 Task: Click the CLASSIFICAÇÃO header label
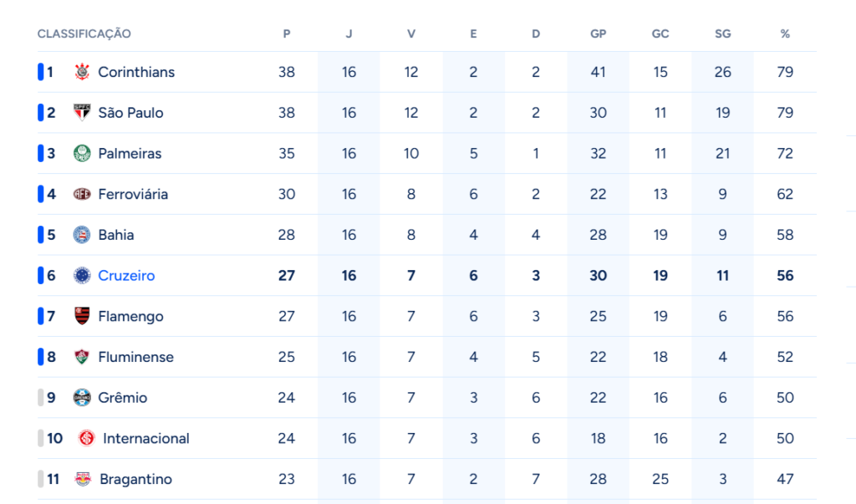coord(84,34)
